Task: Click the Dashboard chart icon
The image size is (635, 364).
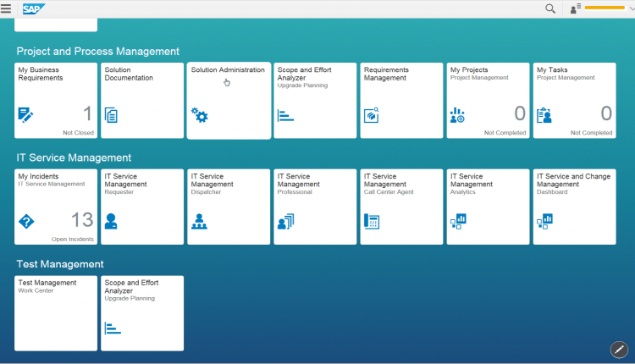Action: click(544, 222)
